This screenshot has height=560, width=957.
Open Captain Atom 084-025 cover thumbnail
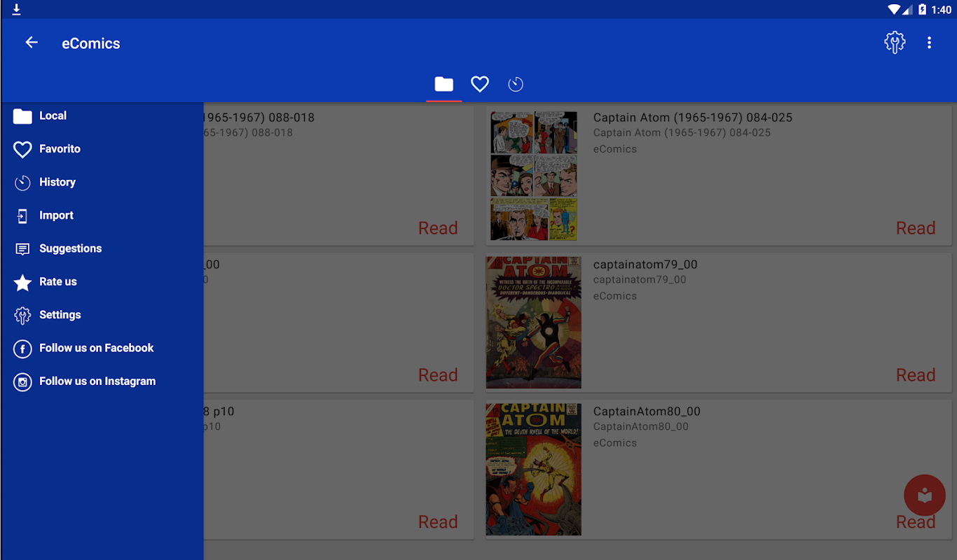[534, 176]
